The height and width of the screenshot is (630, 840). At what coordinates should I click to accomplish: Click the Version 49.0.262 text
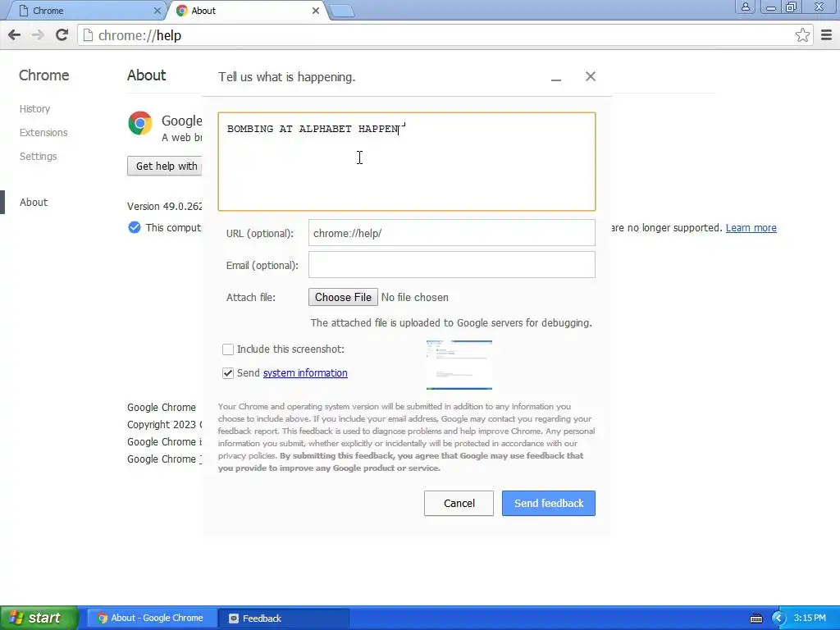164,206
